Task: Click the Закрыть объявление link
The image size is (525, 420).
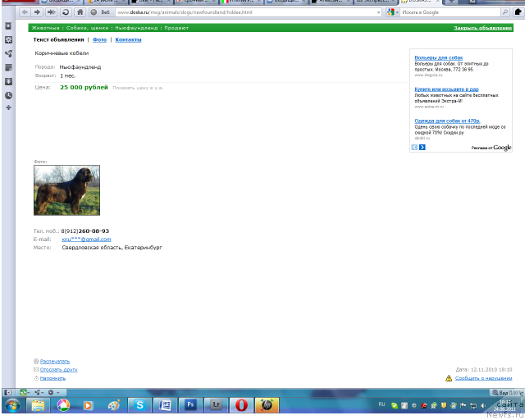Action: click(x=482, y=28)
